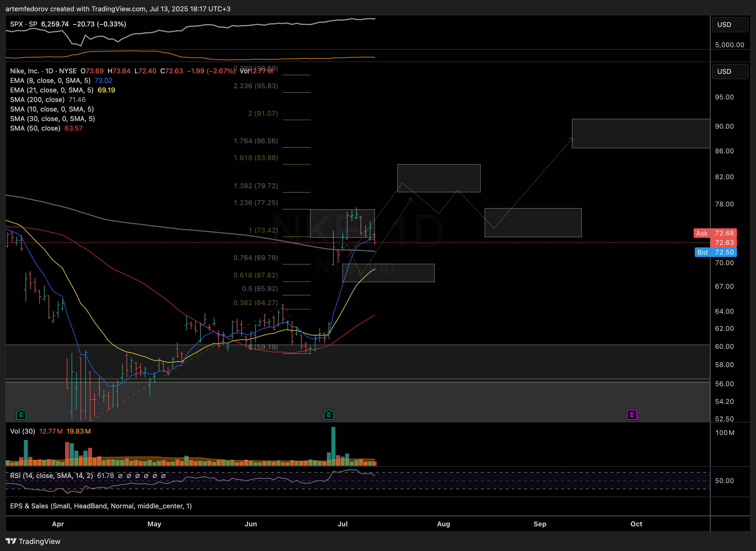Image resolution: width=756 pixels, height=551 pixels.
Task: Click the 56.00 price scale label
Action: (724, 384)
